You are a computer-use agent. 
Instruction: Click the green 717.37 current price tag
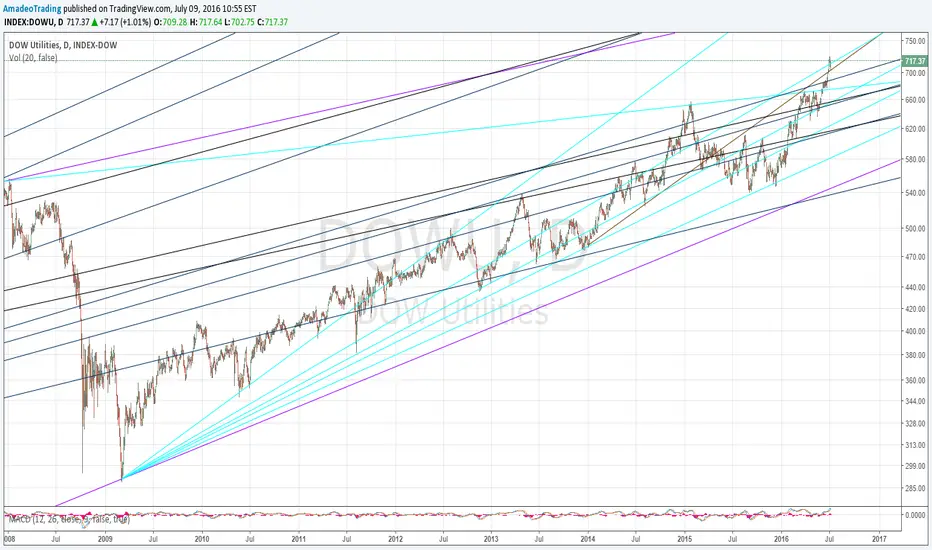tap(915, 61)
